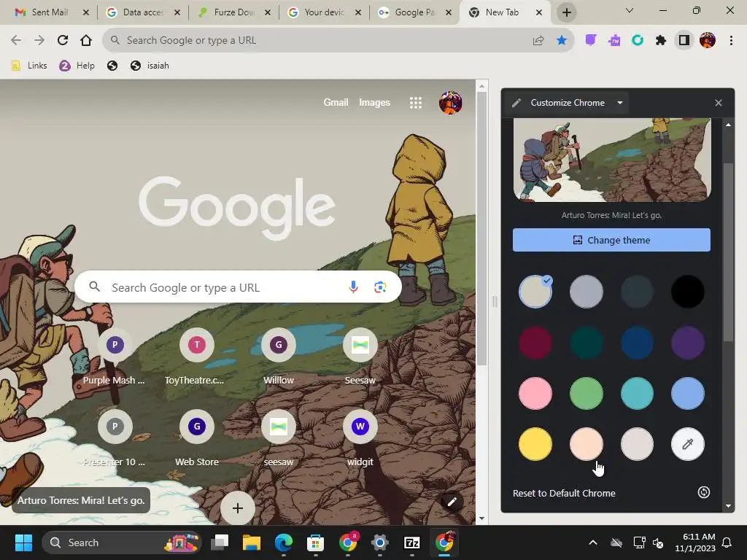747x560 pixels.
Task: Open the isaiah bookmark
Action: [150, 66]
